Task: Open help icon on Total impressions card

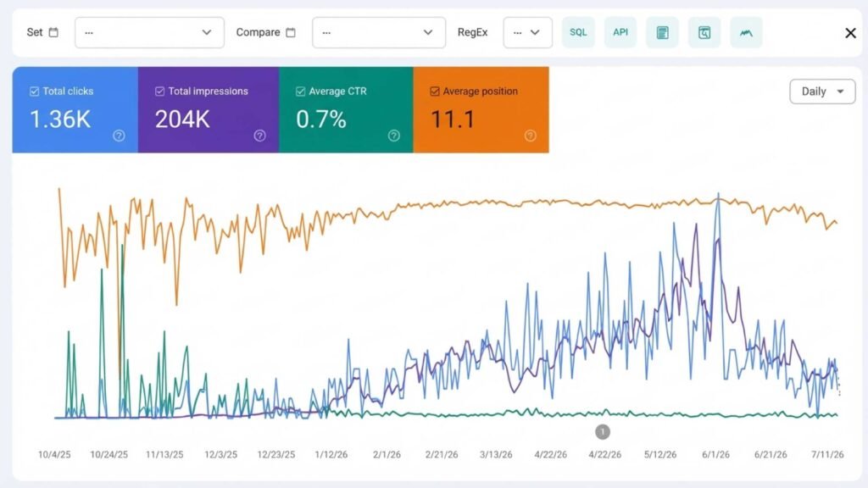Action: pyautogui.click(x=259, y=136)
